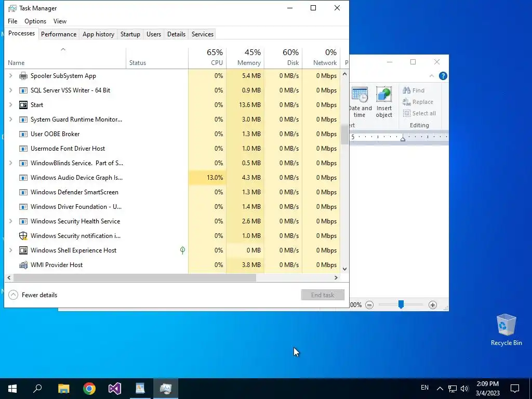
Task: Click the Spooler SubSystem App printer icon
Action: tap(23, 76)
